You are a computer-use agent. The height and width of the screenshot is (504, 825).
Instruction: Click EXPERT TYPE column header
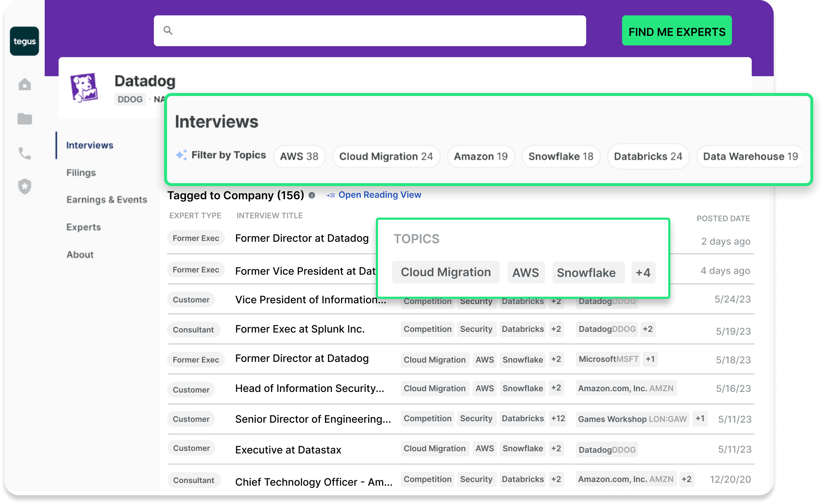pos(195,216)
